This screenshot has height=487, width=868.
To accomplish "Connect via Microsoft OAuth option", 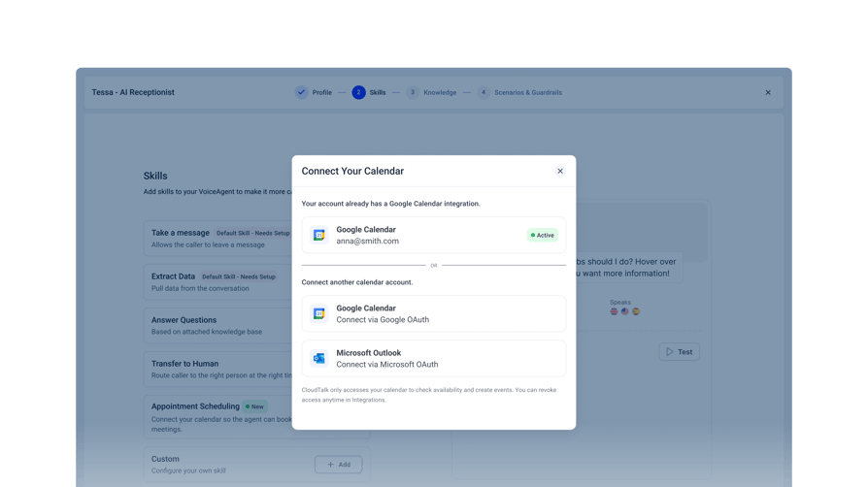I will [433, 359].
